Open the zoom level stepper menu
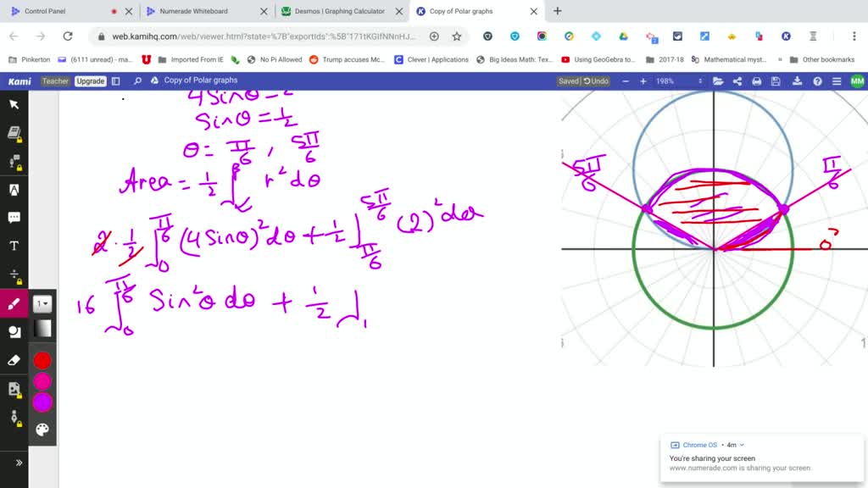This screenshot has width=868, height=488. pyautogui.click(x=698, y=80)
